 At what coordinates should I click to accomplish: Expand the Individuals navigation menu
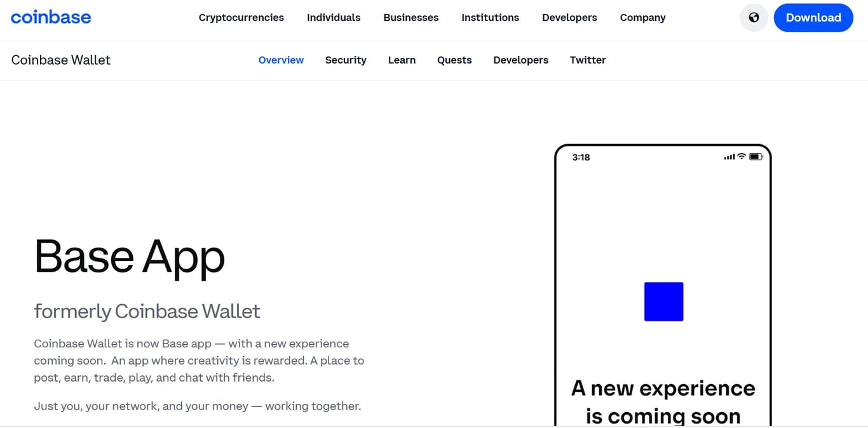coord(334,18)
